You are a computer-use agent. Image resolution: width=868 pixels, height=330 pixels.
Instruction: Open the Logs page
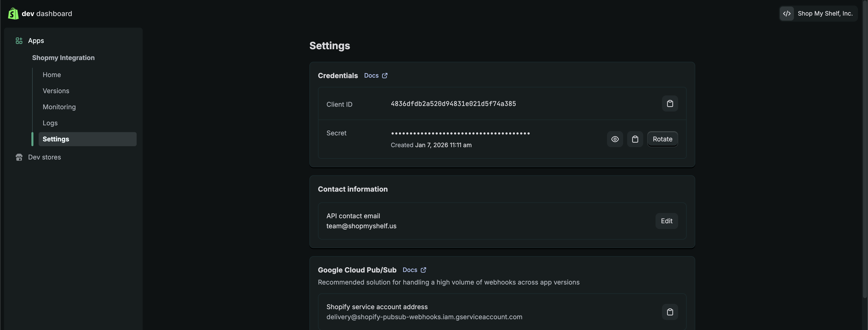(x=50, y=123)
